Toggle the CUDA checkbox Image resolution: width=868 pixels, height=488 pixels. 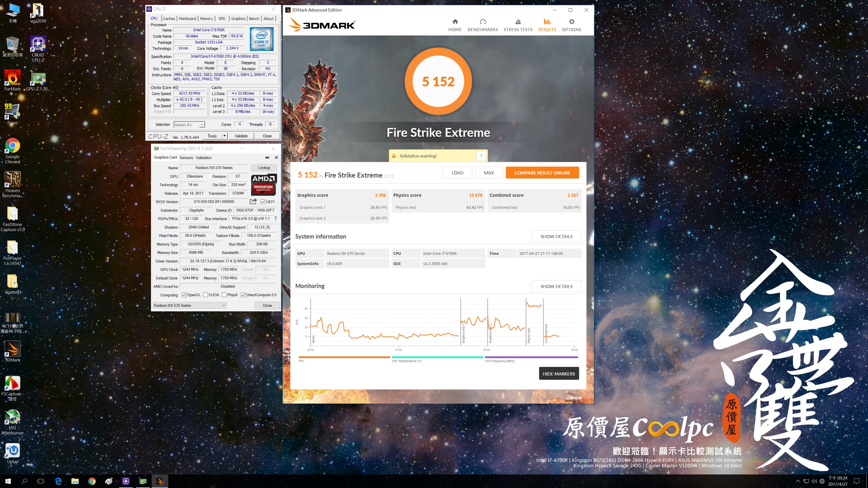pos(205,295)
